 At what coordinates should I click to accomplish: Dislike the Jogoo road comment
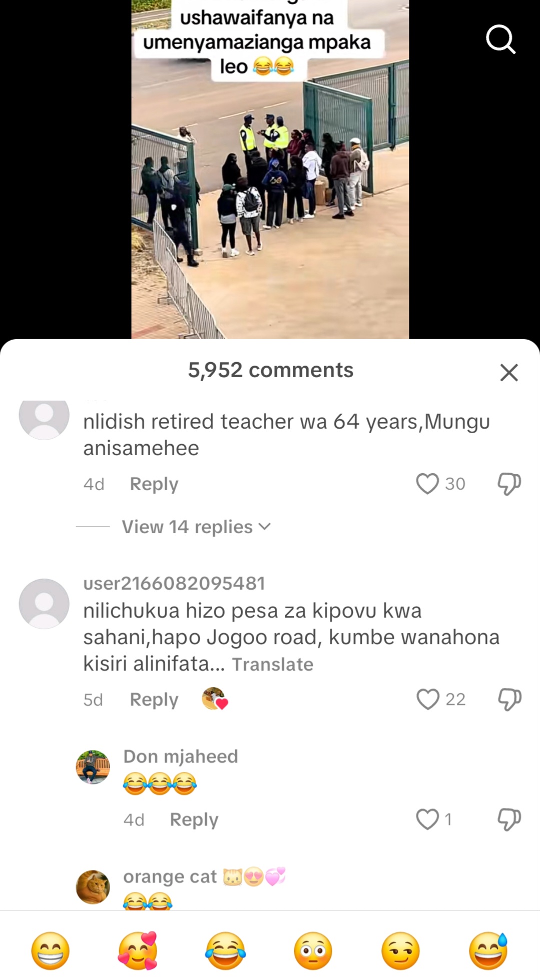[x=509, y=699]
